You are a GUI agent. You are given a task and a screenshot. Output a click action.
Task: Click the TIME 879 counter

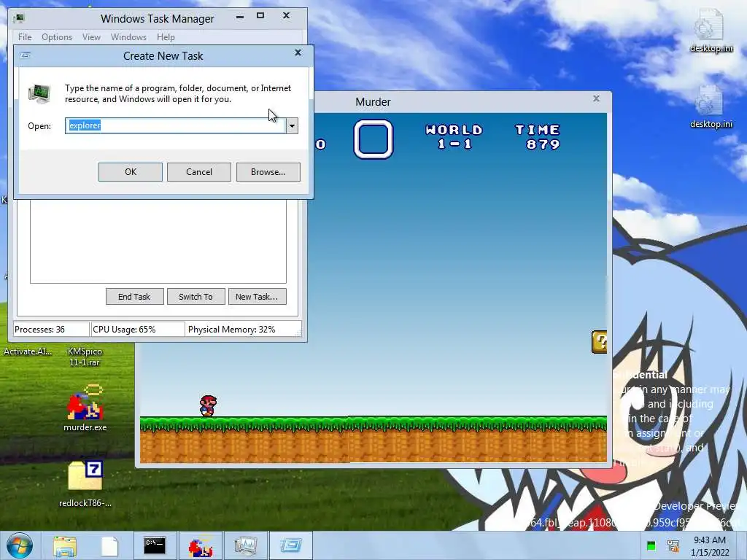538,136
